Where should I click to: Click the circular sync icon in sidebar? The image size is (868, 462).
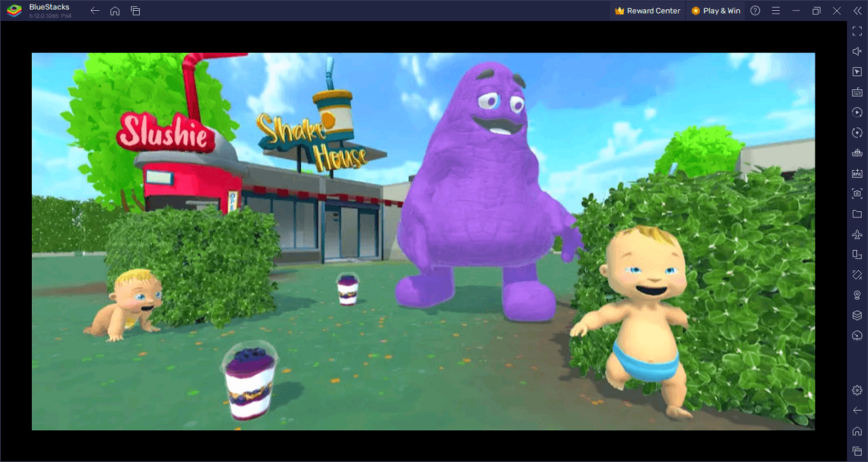[857, 133]
